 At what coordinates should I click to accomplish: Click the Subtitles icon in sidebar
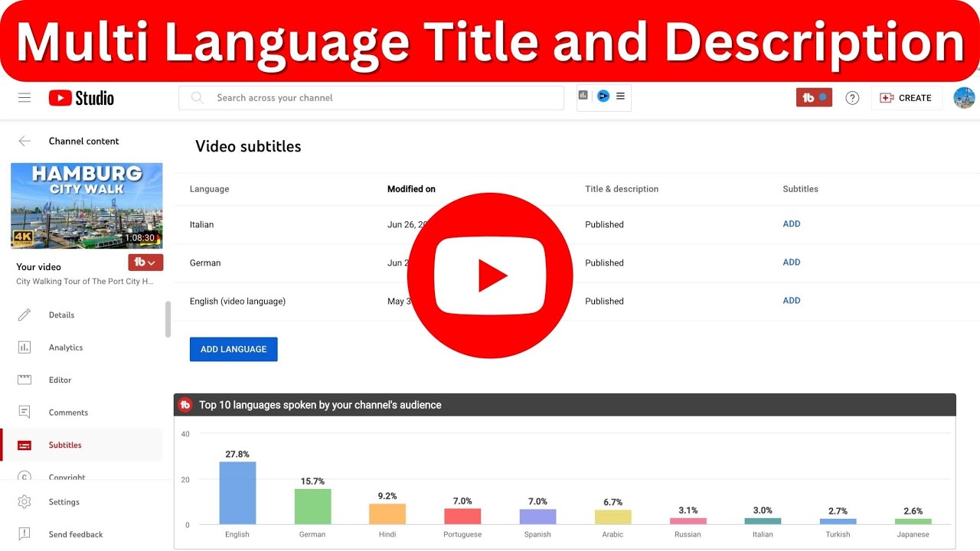pos(24,445)
